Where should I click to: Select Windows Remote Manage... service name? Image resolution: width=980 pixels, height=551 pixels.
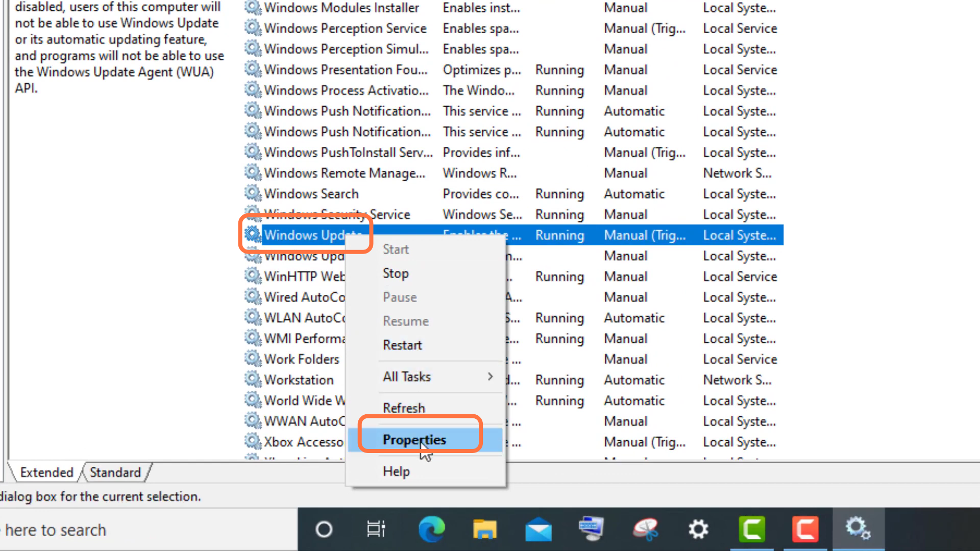pyautogui.click(x=345, y=173)
